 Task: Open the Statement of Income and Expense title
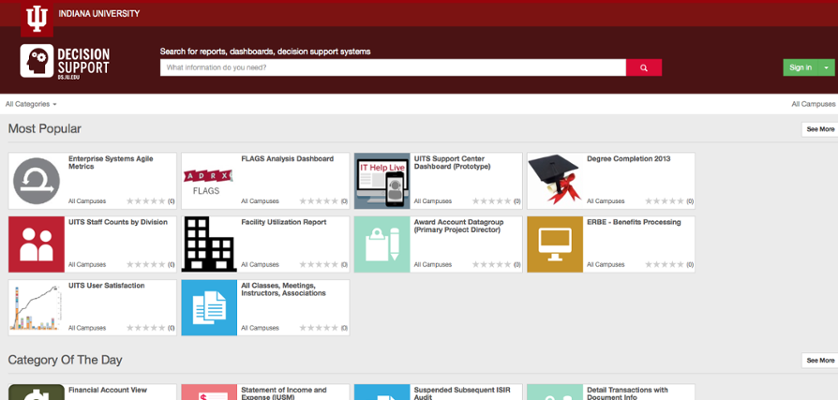[284, 394]
